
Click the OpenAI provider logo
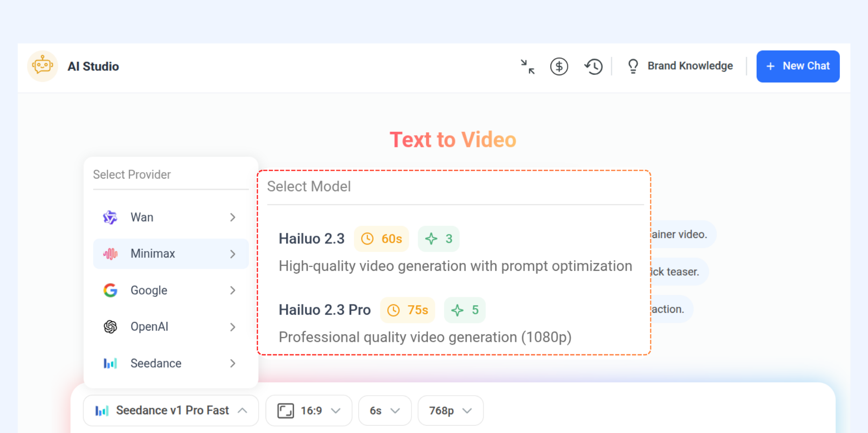[x=110, y=327]
